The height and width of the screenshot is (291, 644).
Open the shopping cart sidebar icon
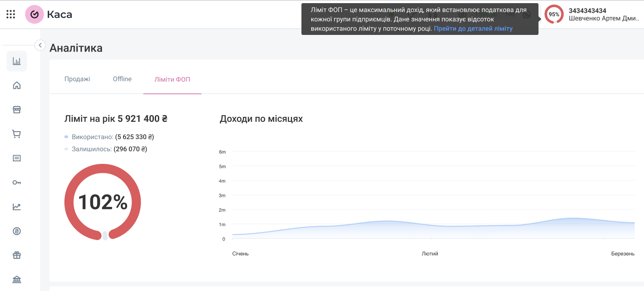click(17, 134)
